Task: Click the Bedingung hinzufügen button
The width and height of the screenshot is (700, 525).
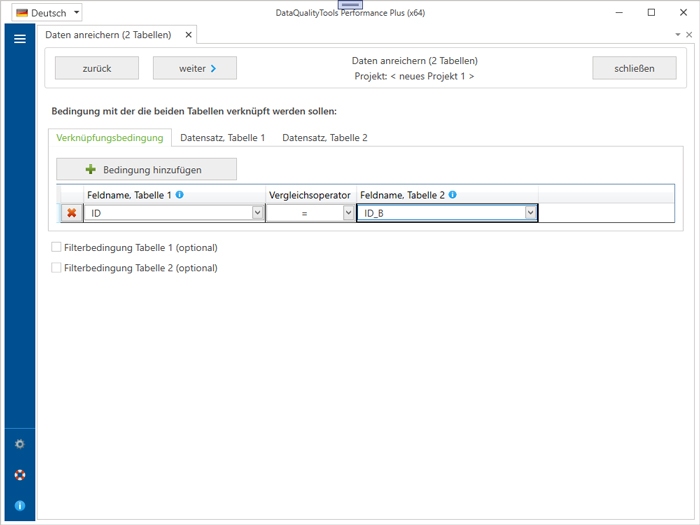Action: pos(146,169)
